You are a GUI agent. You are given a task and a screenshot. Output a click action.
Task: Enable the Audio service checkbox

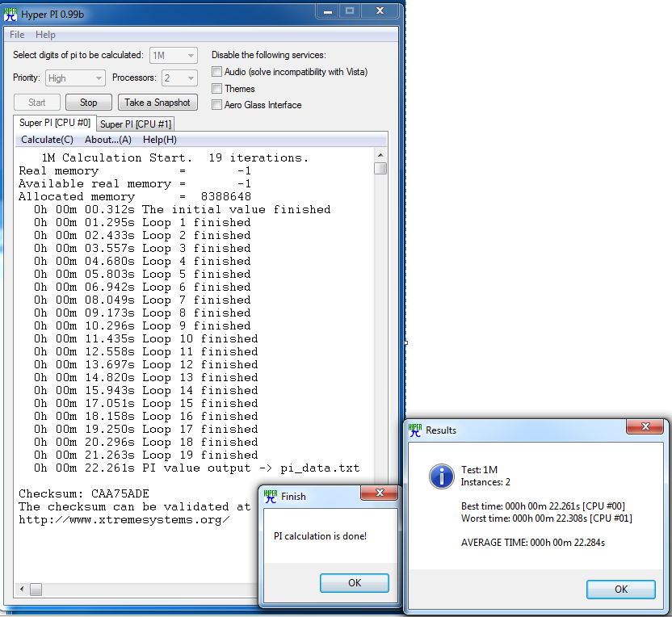click(x=216, y=71)
